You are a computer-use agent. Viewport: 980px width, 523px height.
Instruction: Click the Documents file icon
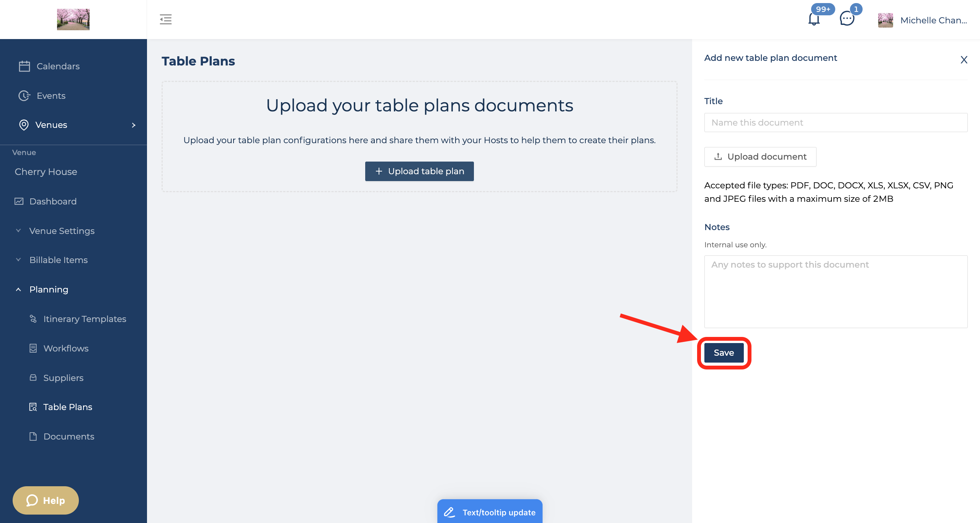[33, 436]
